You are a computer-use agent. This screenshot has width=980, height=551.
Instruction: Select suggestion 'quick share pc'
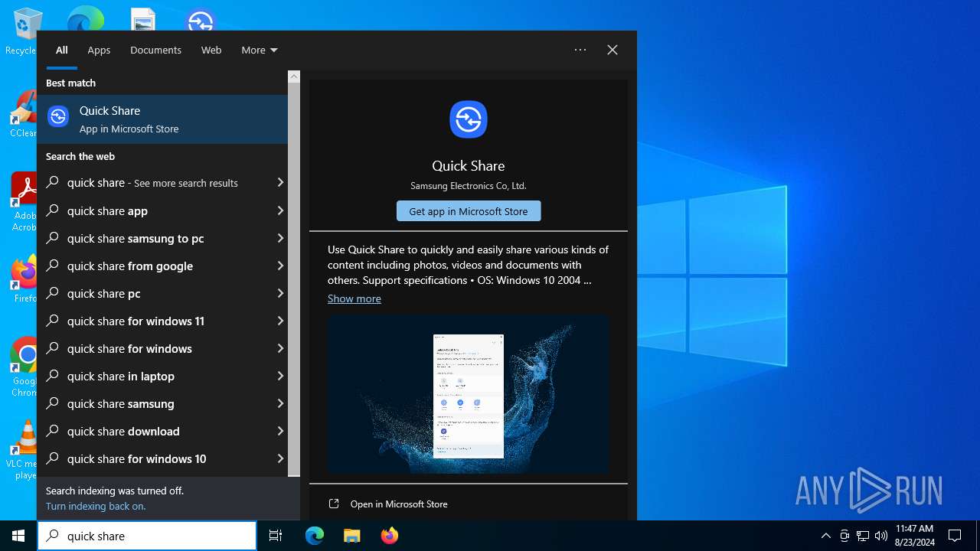point(162,293)
